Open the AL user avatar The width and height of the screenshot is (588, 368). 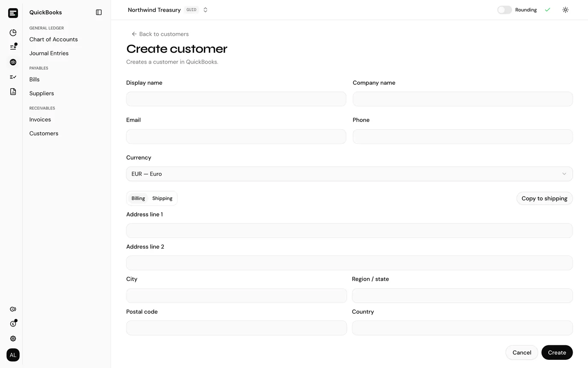point(13,355)
